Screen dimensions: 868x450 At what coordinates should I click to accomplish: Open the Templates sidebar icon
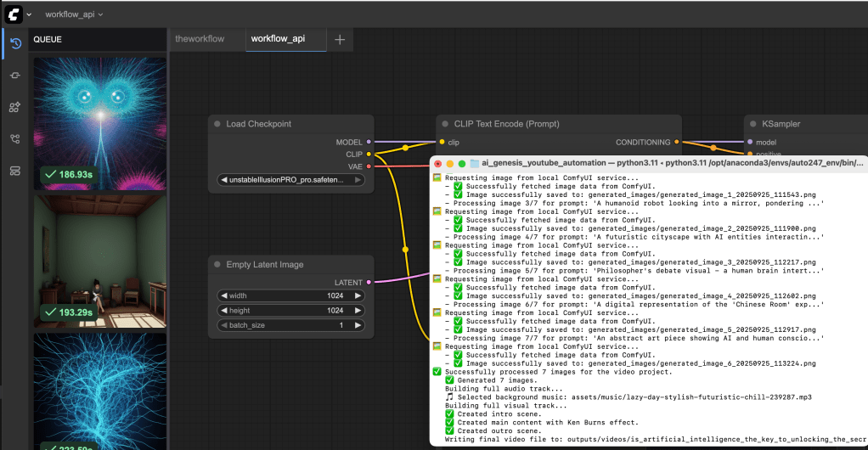point(14,171)
